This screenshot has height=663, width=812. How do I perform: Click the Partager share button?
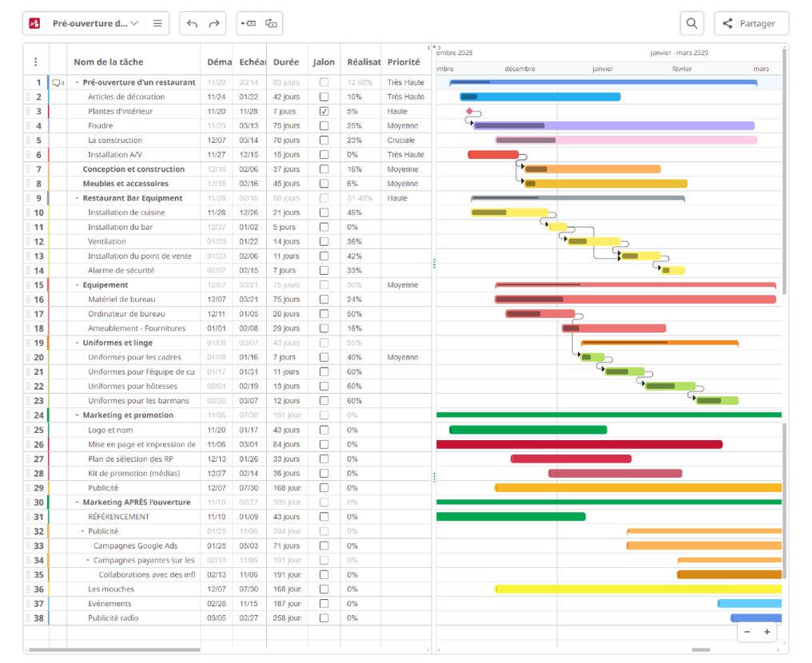(751, 23)
